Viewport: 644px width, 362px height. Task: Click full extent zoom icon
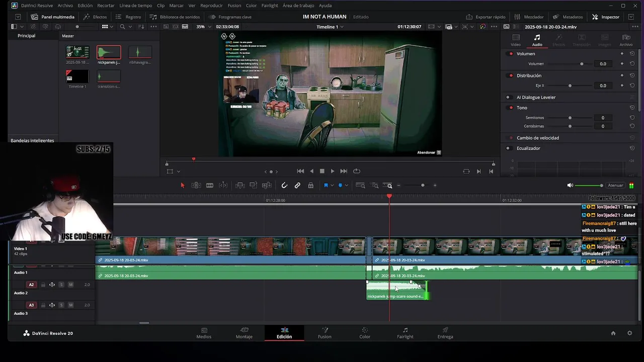point(360,186)
